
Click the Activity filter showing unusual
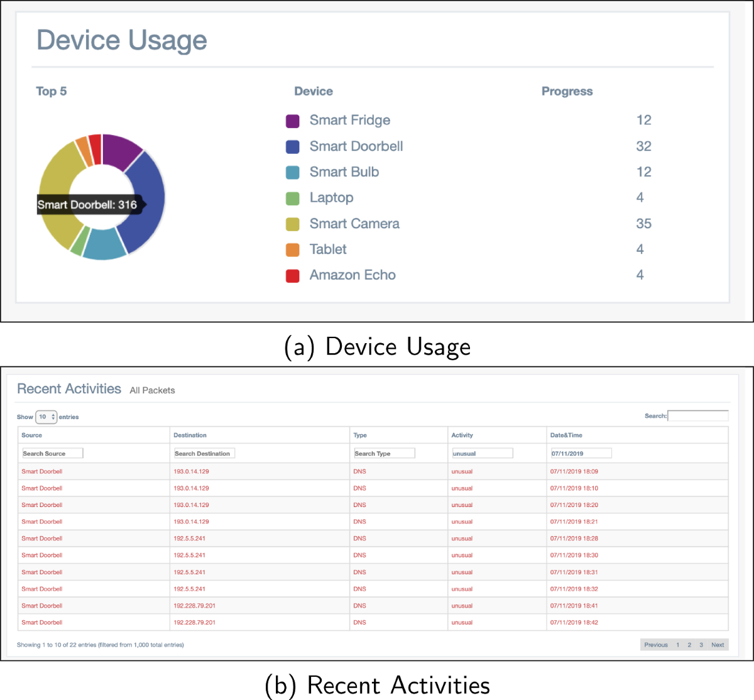click(x=482, y=453)
